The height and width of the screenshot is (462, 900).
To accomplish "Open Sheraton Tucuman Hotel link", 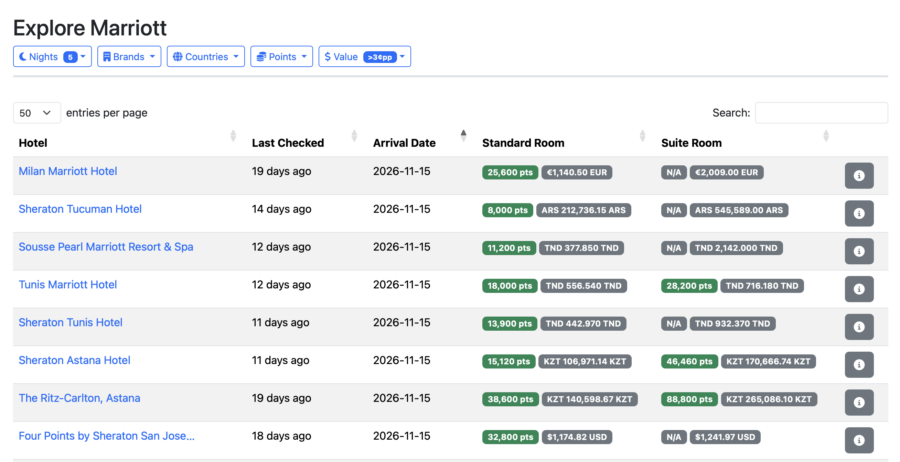I will (x=80, y=209).
